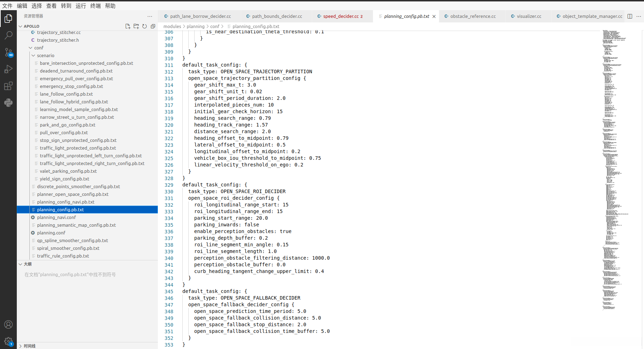The height and width of the screenshot is (349, 644).
Task: Open the Accounts menu icon
Action: tap(8, 324)
